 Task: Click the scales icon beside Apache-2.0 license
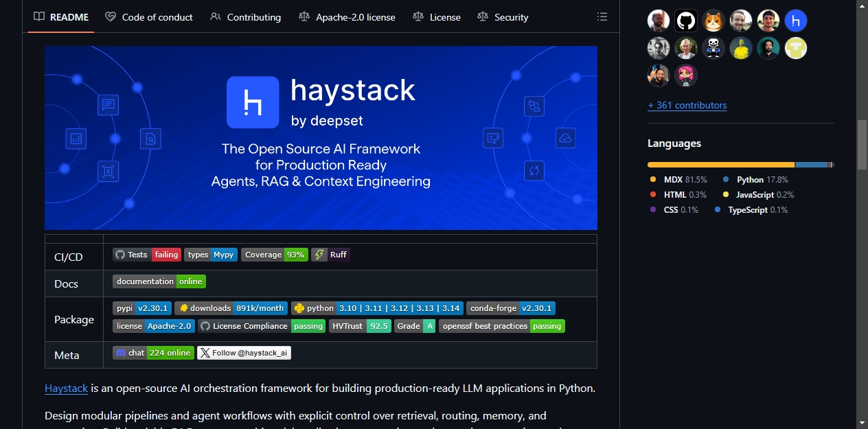pyautogui.click(x=304, y=16)
